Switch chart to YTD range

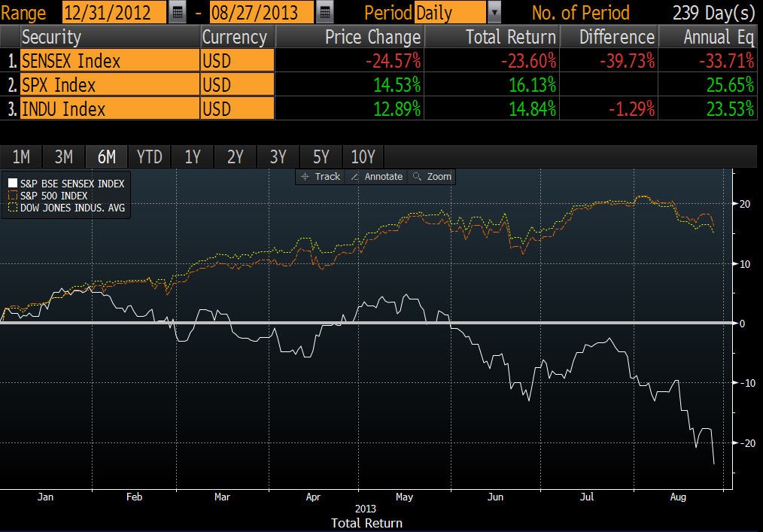(150, 157)
